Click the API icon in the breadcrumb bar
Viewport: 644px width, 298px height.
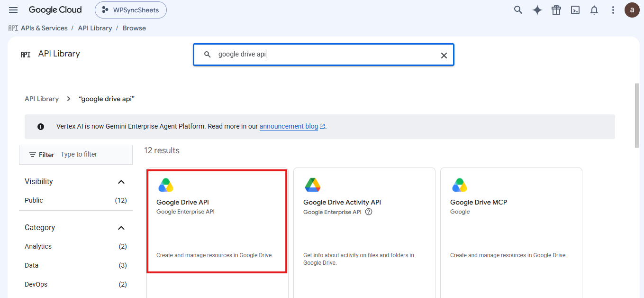(13, 28)
